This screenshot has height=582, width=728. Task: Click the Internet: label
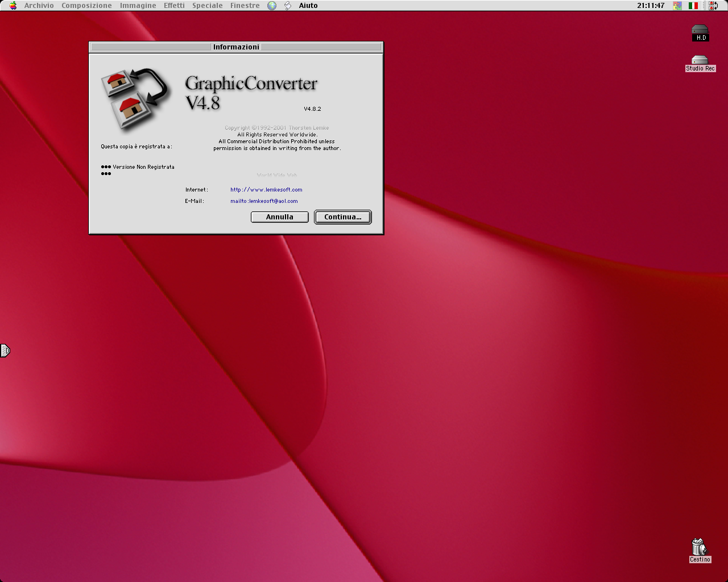[x=197, y=190]
